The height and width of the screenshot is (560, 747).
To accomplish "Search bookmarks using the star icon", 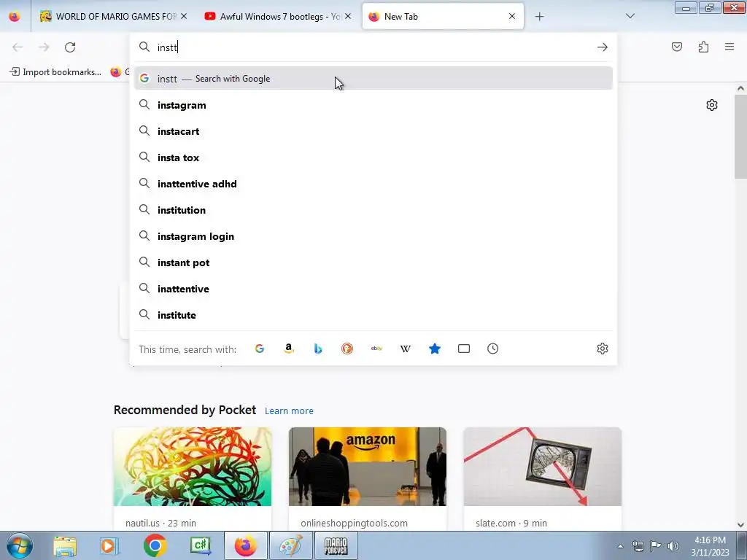I will pyautogui.click(x=435, y=349).
